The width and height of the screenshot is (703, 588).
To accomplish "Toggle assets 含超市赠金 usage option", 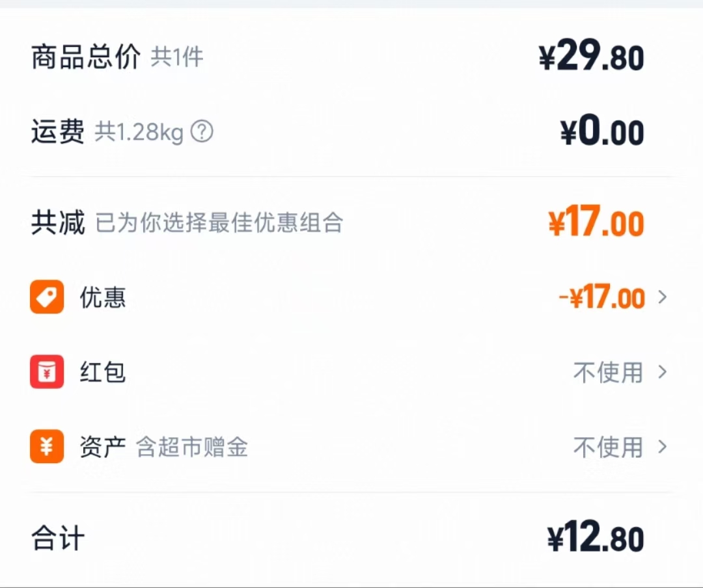I will tap(609, 448).
